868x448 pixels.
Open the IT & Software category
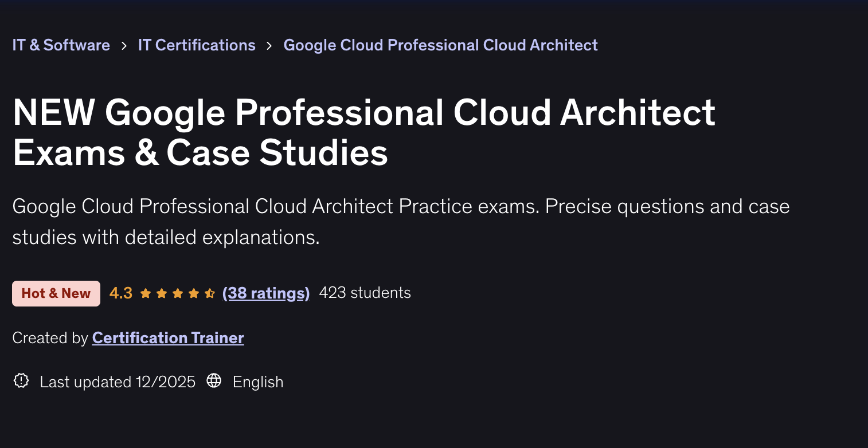pyautogui.click(x=61, y=45)
